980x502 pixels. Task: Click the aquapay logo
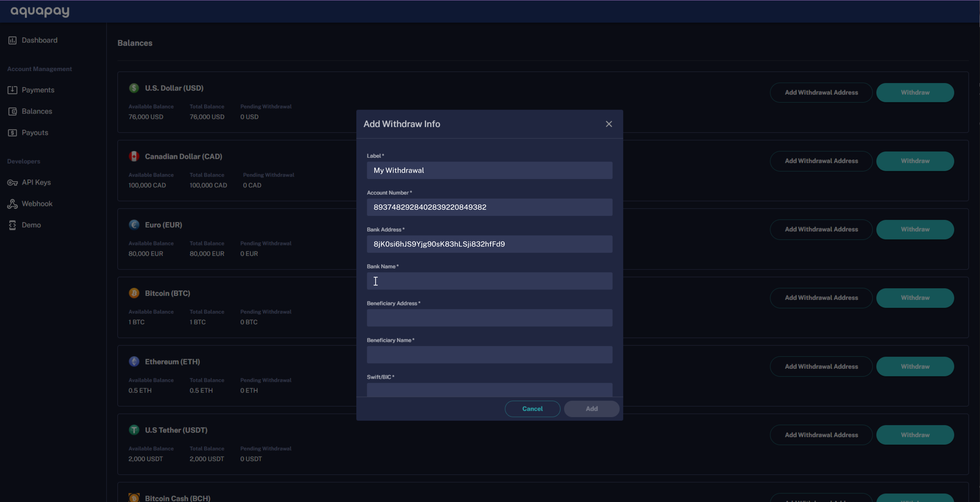(40, 11)
